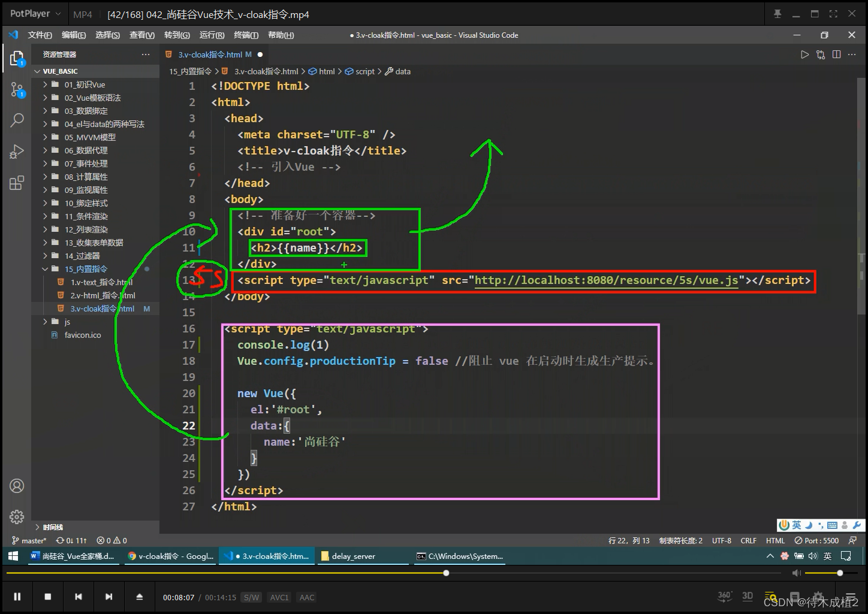Image resolution: width=868 pixels, height=614 pixels.
Task: Adjust the PotPlayer volume slider
Action: point(832,573)
